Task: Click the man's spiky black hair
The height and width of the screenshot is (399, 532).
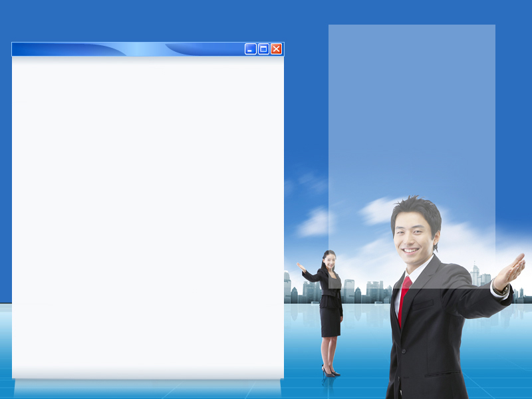Action: click(416, 206)
